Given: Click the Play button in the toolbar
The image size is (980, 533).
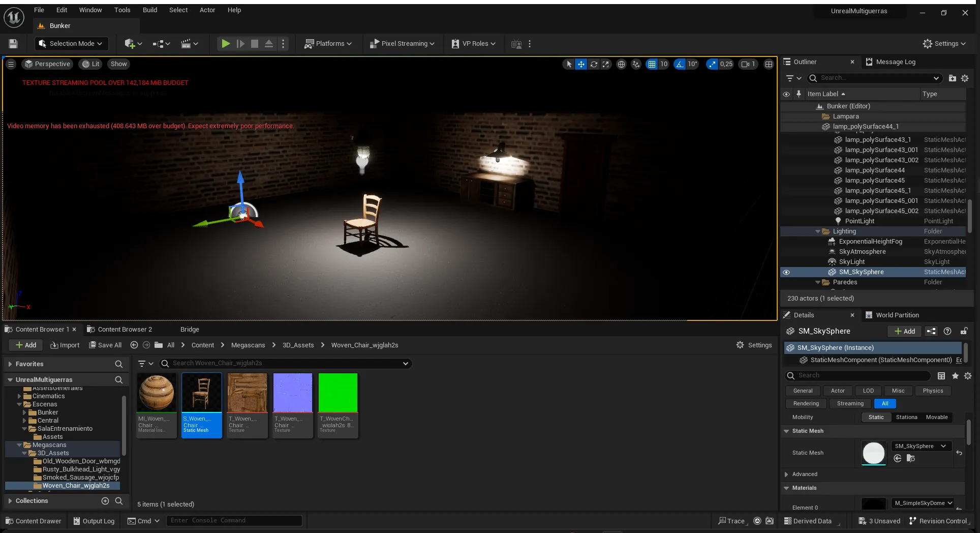Looking at the screenshot, I should click(226, 44).
